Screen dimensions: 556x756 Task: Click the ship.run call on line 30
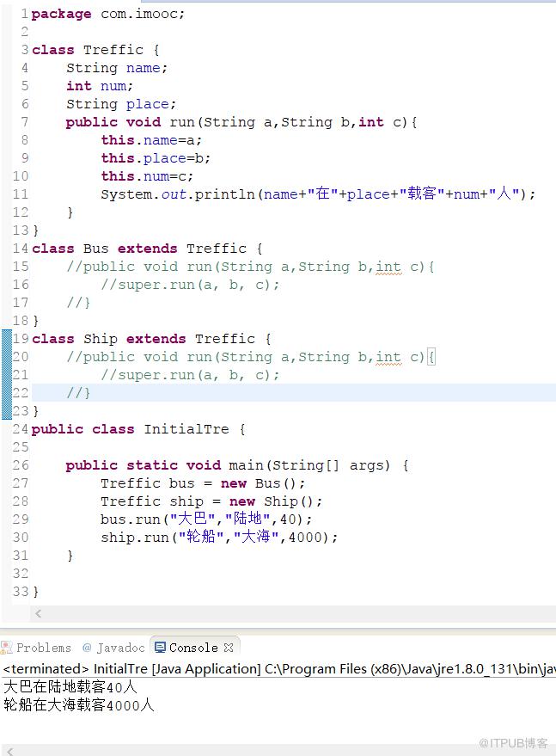[219, 537]
